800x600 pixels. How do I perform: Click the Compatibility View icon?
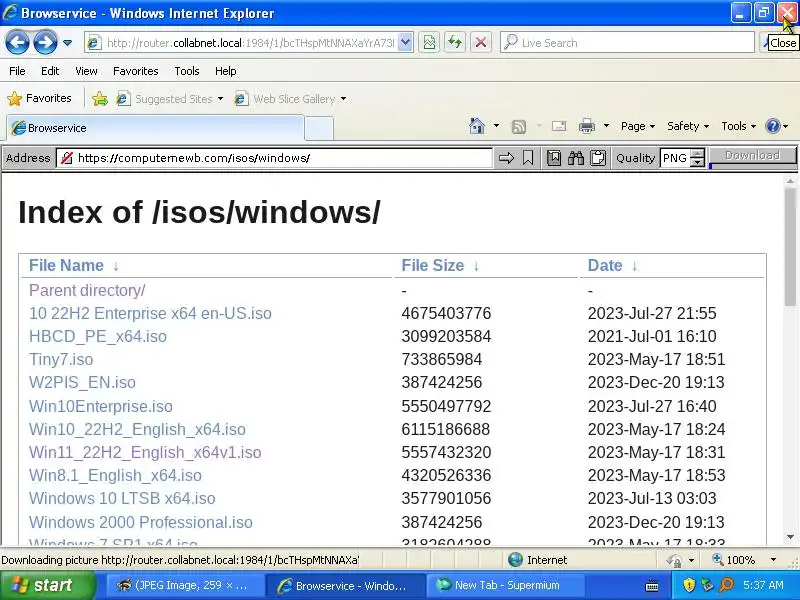tap(429, 43)
